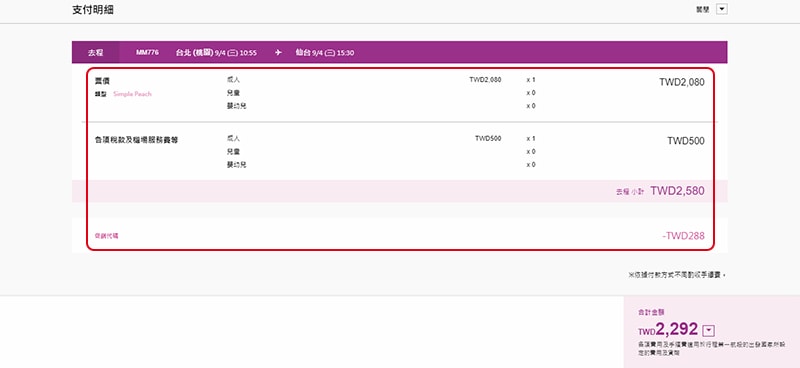Click the 各項稅款及機場服務費等 label

(x=136, y=139)
